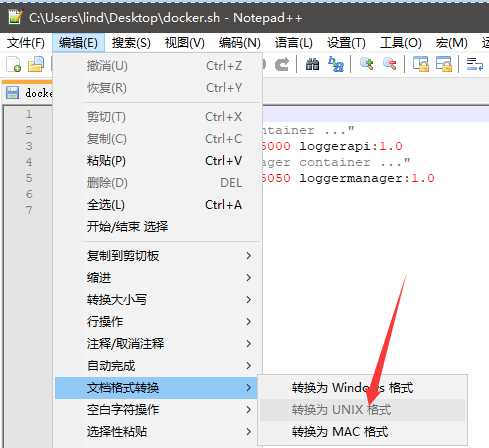The image size is (489, 448).
Task: Expand highlighted 文档格式转换 submenu
Action: pyautogui.click(x=157, y=388)
